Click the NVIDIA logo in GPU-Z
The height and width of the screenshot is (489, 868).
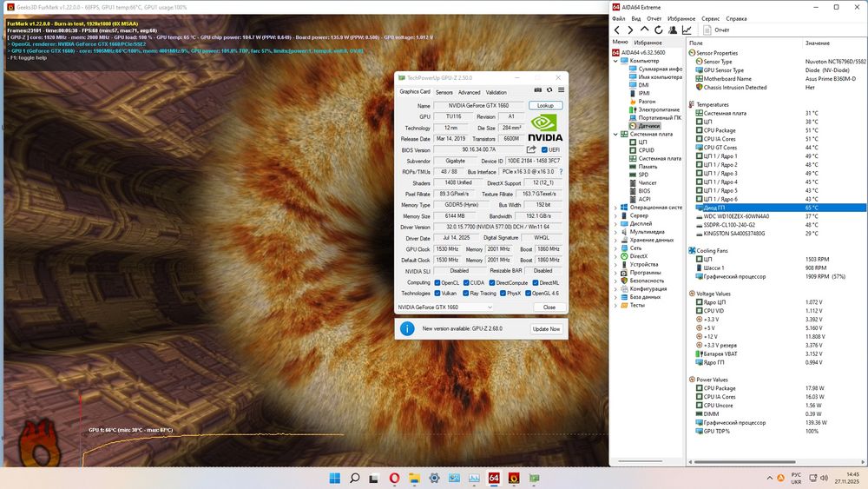click(545, 128)
